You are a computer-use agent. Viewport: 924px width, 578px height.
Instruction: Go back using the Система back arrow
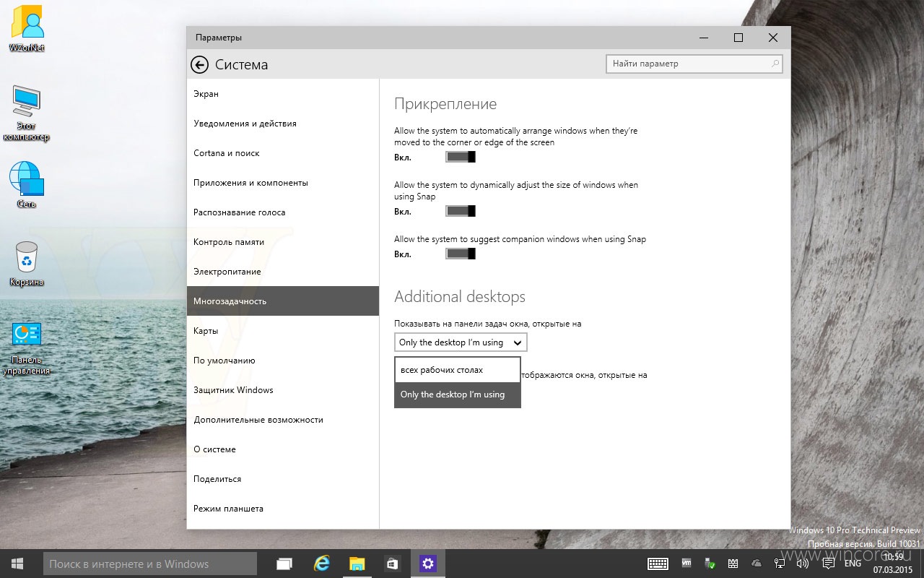[199, 64]
